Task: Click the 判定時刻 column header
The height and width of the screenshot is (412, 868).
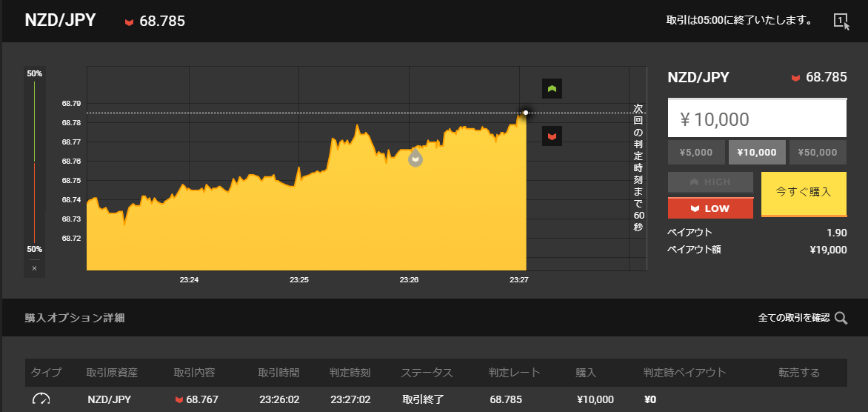Action: tap(350, 373)
